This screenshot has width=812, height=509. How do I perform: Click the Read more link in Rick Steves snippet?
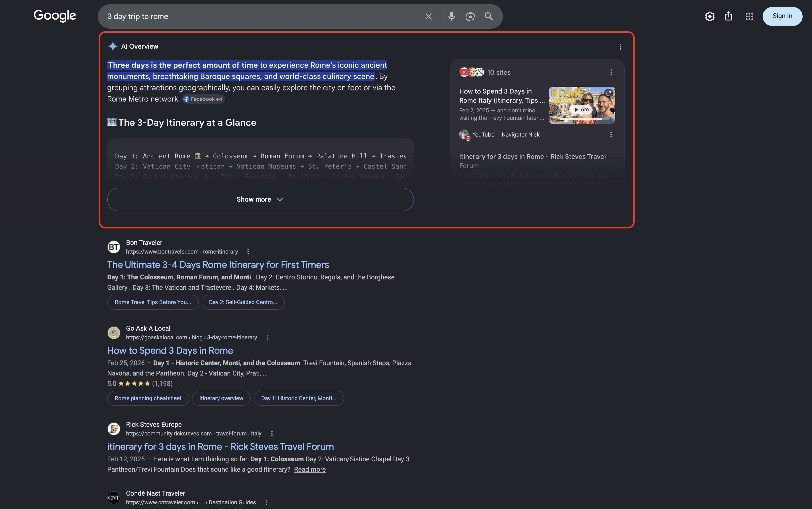point(310,469)
